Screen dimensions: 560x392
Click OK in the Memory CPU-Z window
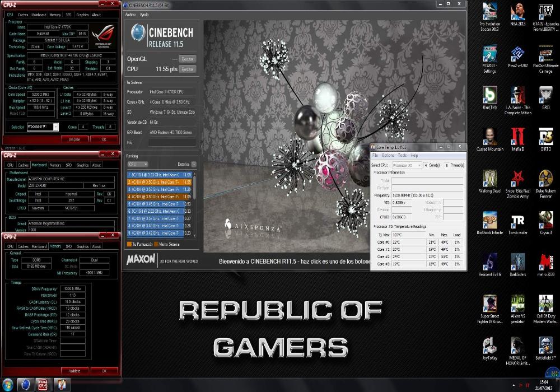click(104, 371)
